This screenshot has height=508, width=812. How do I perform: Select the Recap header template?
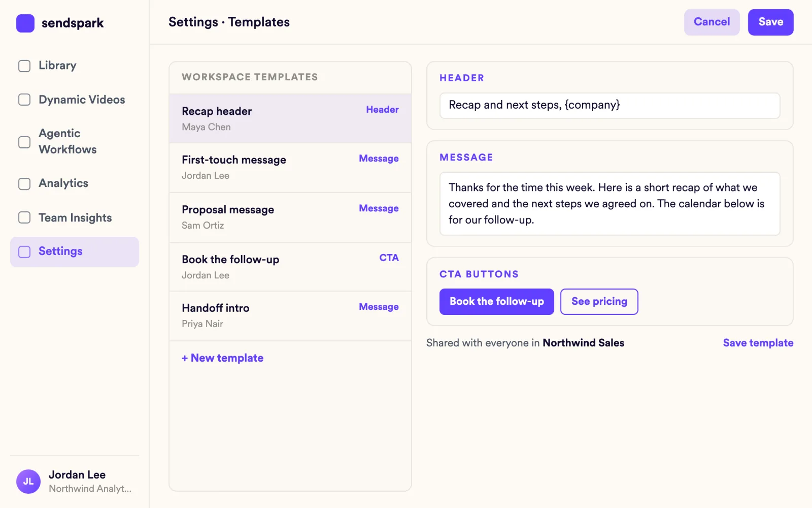coord(290,118)
